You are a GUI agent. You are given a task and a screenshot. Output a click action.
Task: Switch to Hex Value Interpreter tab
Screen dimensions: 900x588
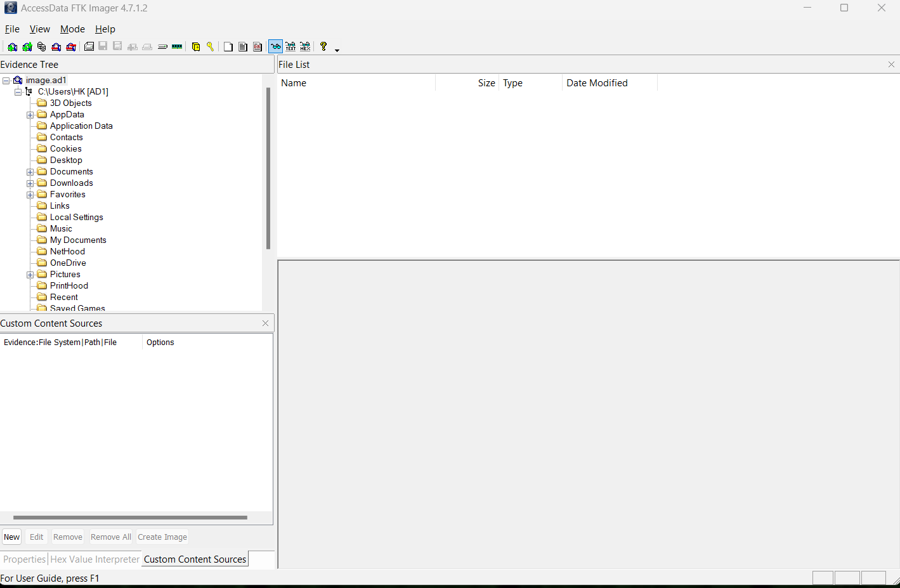click(x=95, y=559)
